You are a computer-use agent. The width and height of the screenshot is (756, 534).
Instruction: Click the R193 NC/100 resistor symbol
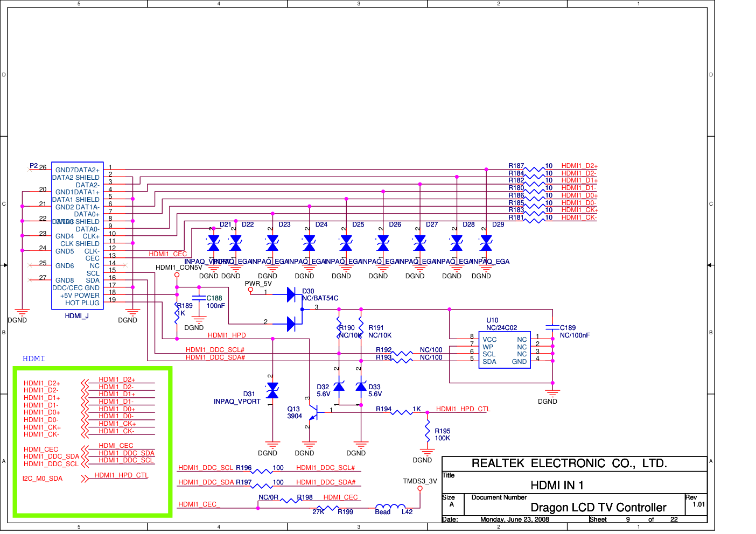pyautogui.click(x=401, y=361)
